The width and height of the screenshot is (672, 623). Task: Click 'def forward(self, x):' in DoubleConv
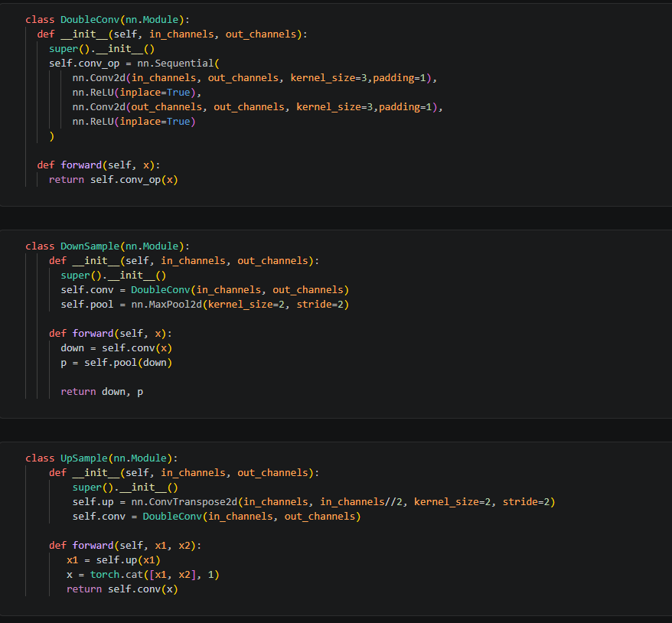point(98,165)
